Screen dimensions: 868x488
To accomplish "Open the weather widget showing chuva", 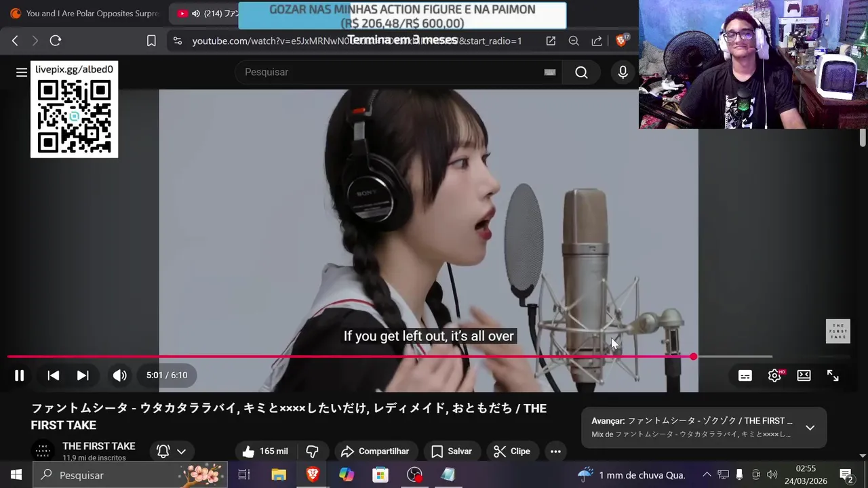I will coord(632,474).
